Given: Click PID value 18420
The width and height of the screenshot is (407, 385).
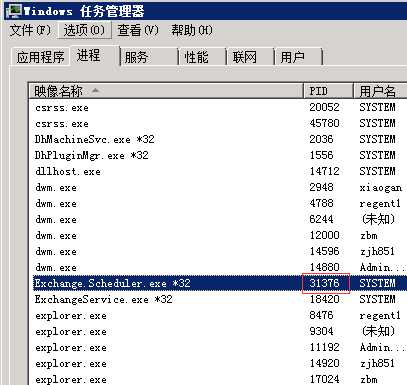Looking at the screenshot, I should (x=324, y=299).
